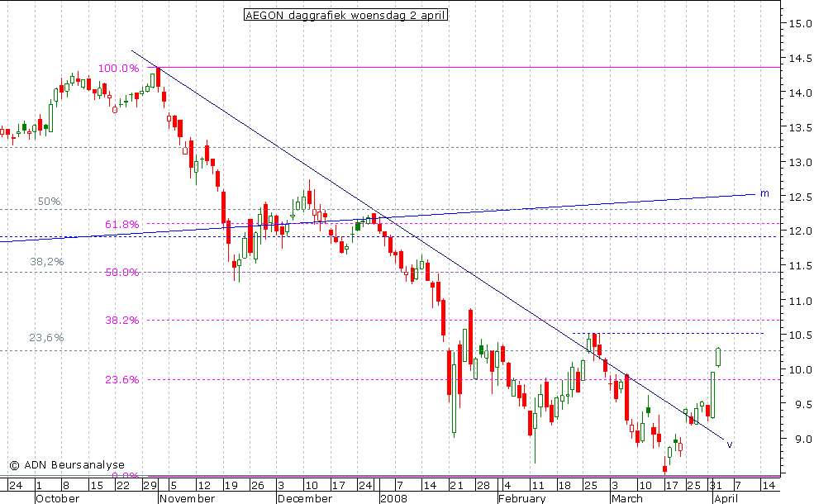The image size is (814, 504).
Task: Click the "February" month label
Action: pyautogui.click(x=522, y=498)
